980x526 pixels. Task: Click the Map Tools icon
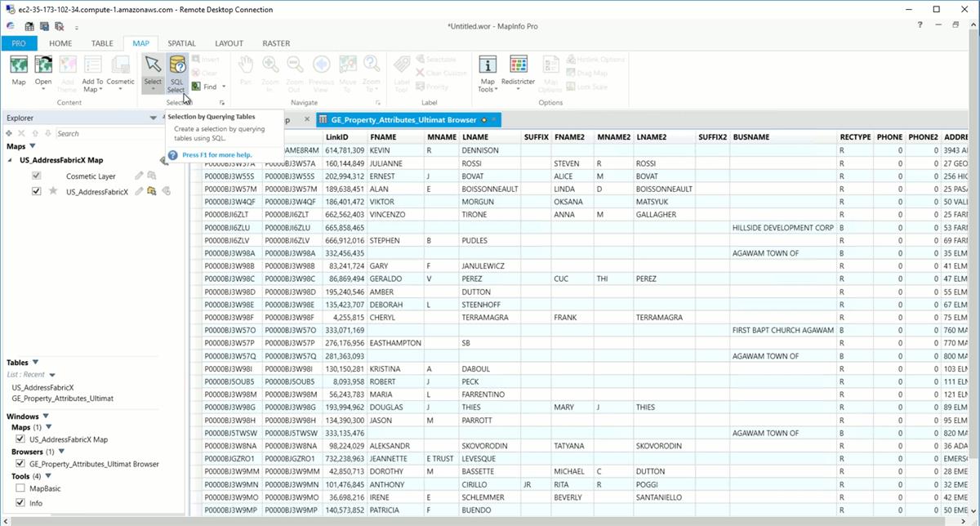pos(488,65)
